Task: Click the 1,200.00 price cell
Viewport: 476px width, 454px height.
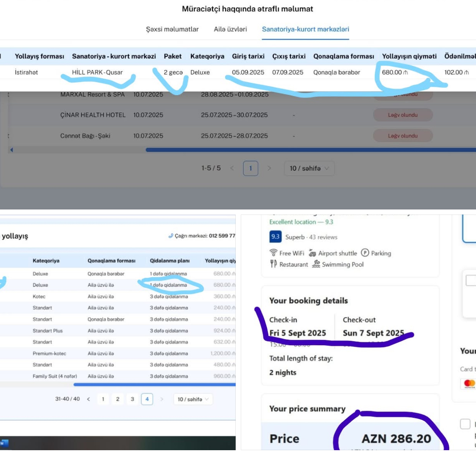Action: pyautogui.click(x=223, y=354)
